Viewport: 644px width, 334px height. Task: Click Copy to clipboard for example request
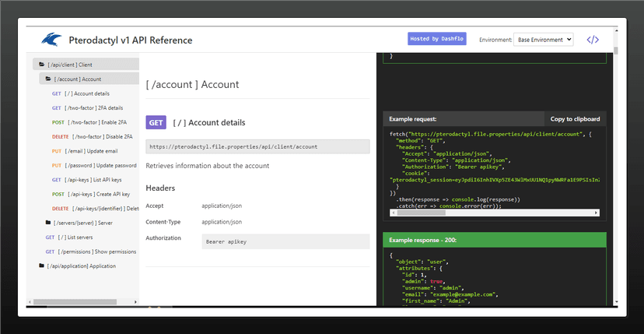(x=575, y=119)
